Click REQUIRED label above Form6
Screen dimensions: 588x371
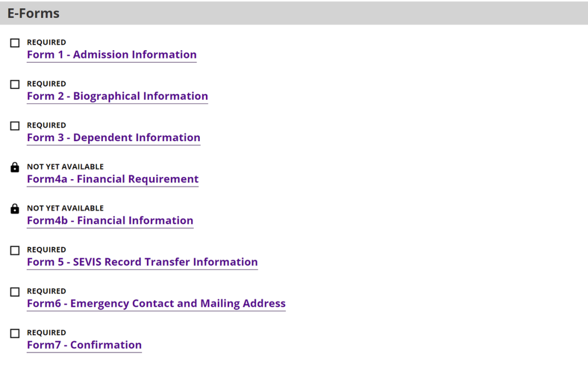coord(46,291)
